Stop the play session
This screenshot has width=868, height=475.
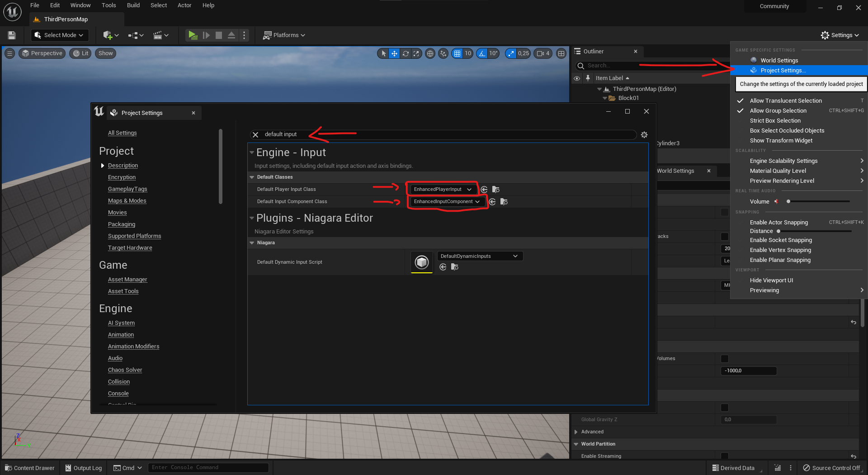tap(219, 35)
